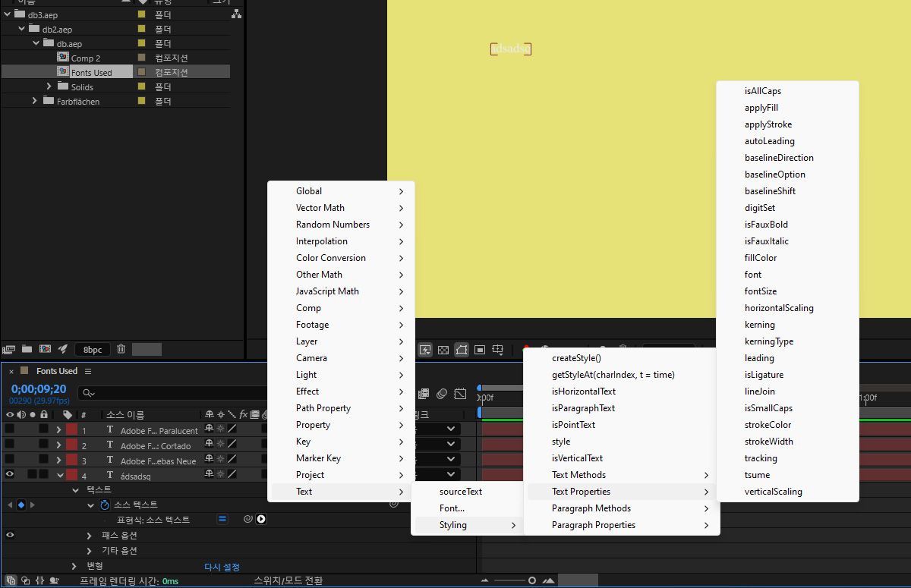Toggle render time pane icon

54,580
